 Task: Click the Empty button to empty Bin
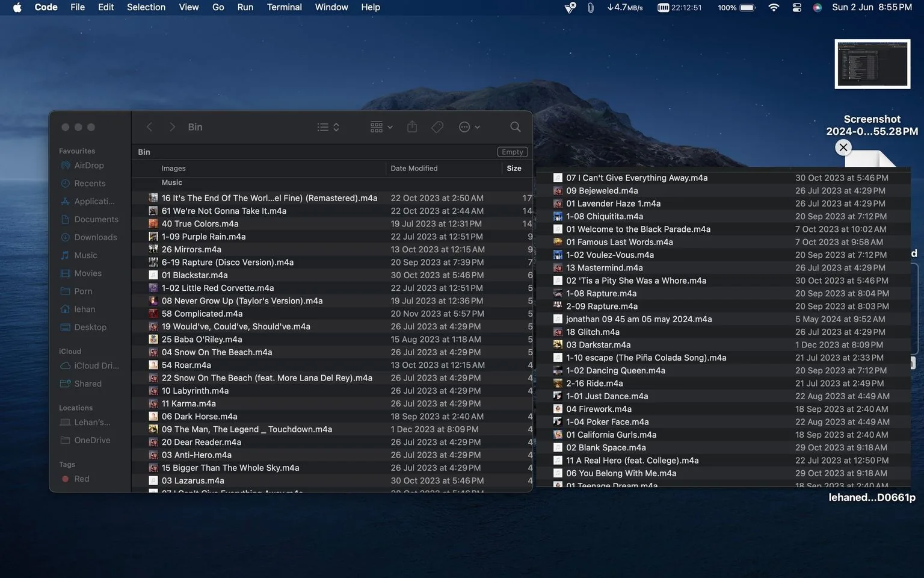pyautogui.click(x=512, y=152)
